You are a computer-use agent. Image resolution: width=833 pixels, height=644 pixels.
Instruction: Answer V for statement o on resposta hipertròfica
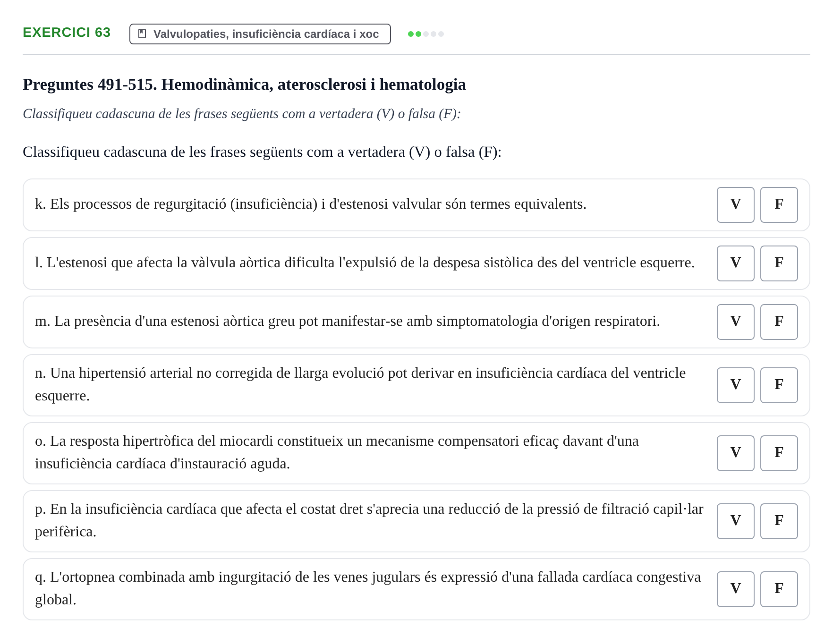coord(735,453)
